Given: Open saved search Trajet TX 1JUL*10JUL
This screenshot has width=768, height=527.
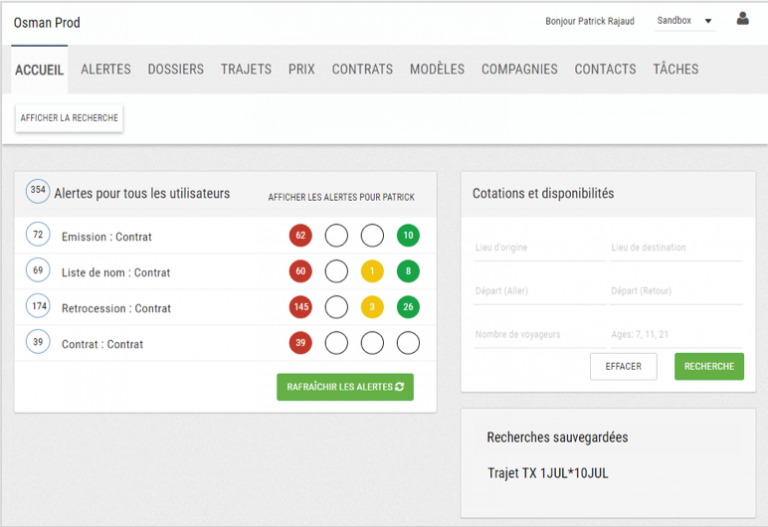Looking at the screenshot, I should (547, 473).
